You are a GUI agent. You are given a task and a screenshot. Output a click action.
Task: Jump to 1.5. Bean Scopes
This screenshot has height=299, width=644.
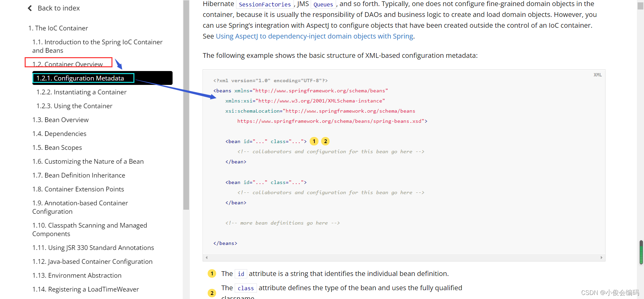click(57, 147)
